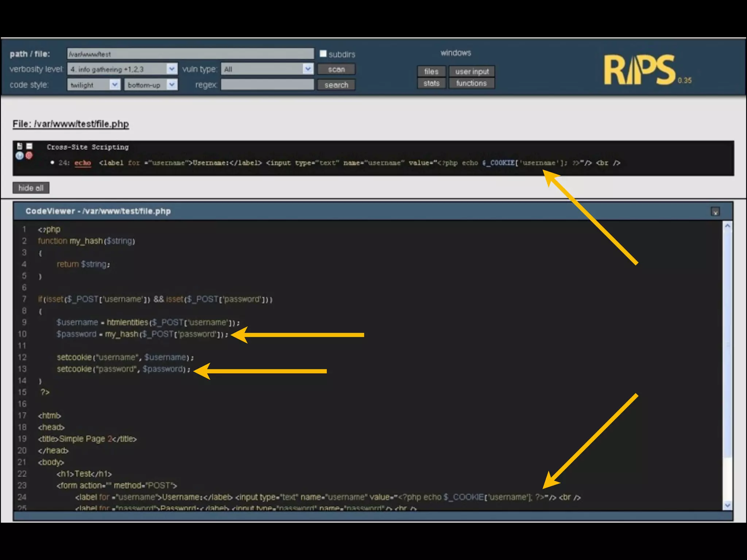Open the files window

tap(431, 71)
